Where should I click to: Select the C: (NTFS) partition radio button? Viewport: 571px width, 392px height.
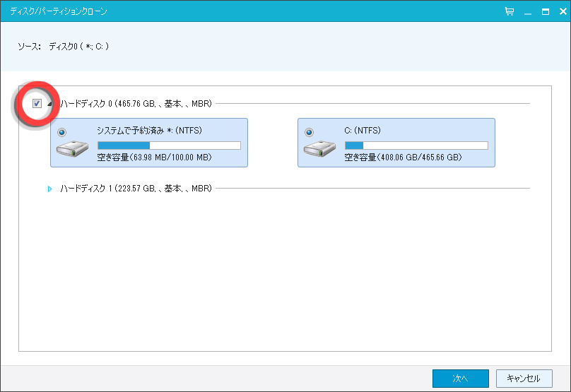tap(309, 132)
